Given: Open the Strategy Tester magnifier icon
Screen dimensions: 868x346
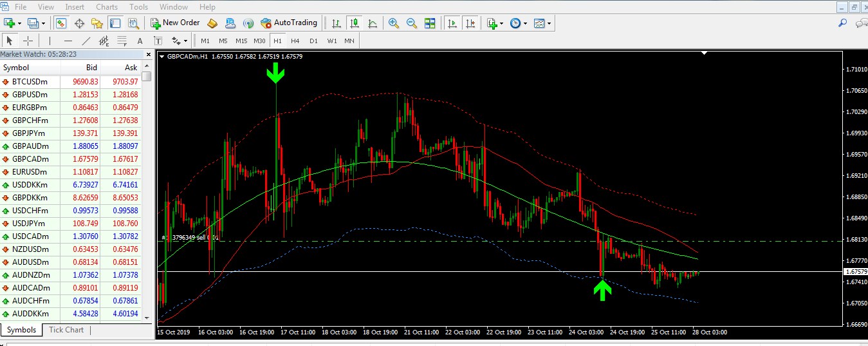Looking at the screenshot, I should coord(133,23).
